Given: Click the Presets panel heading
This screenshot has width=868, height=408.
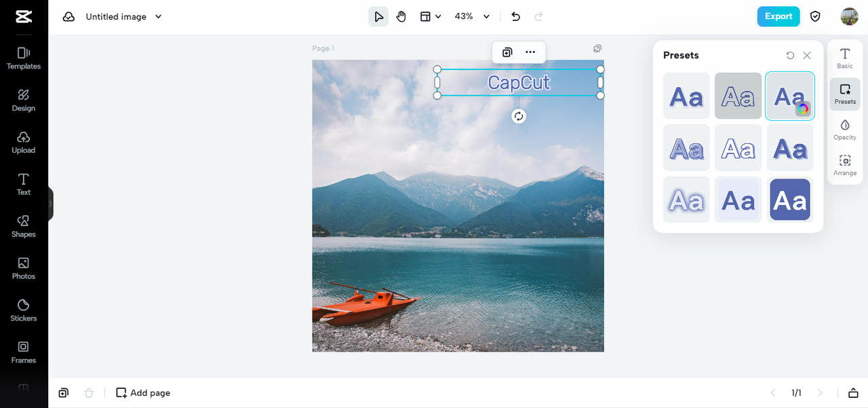Looking at the screenshot, I should tap(681, 56).
